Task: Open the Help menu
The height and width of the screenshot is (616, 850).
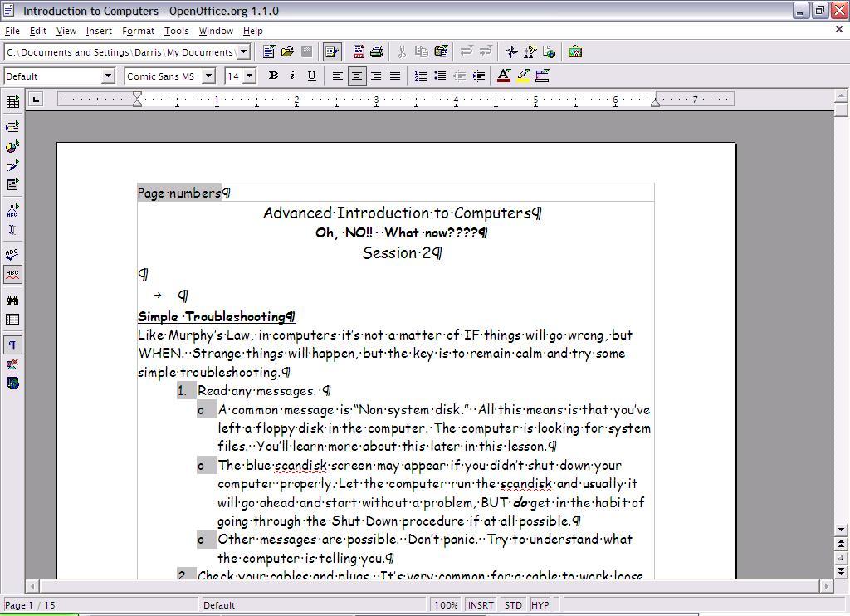Action: pyautogui.click(x=252, y=31)
